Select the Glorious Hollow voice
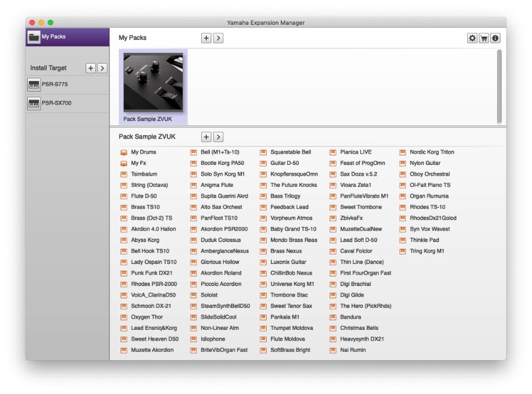Image resolution: width=532 pixels, height=394 pixels. pyautogui.click(x=220, y=262)
